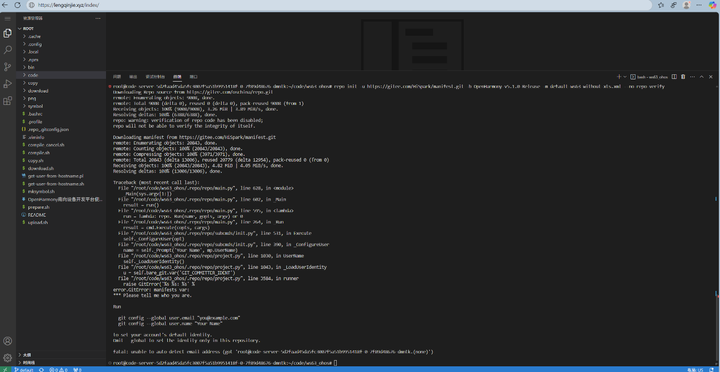Screen dimensions: 720x372
Task: Switch to the Debug Console panel tab
Action: point(155,77)
